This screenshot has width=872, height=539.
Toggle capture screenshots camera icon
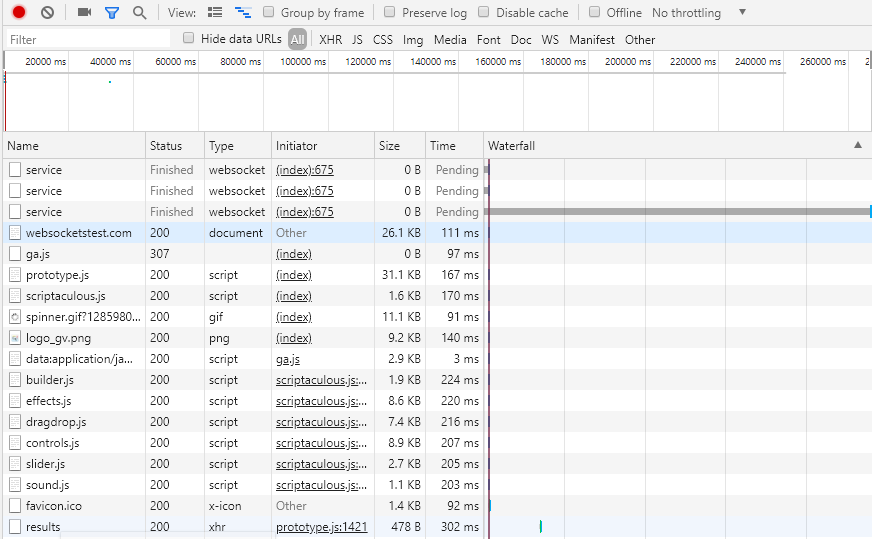click(x=85, y=12)
